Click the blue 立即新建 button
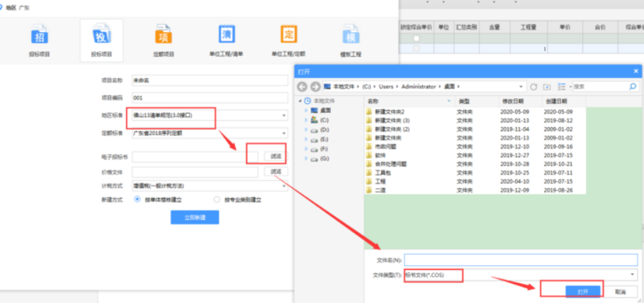This screenshot has width=644, height=303. click(194, 218)
